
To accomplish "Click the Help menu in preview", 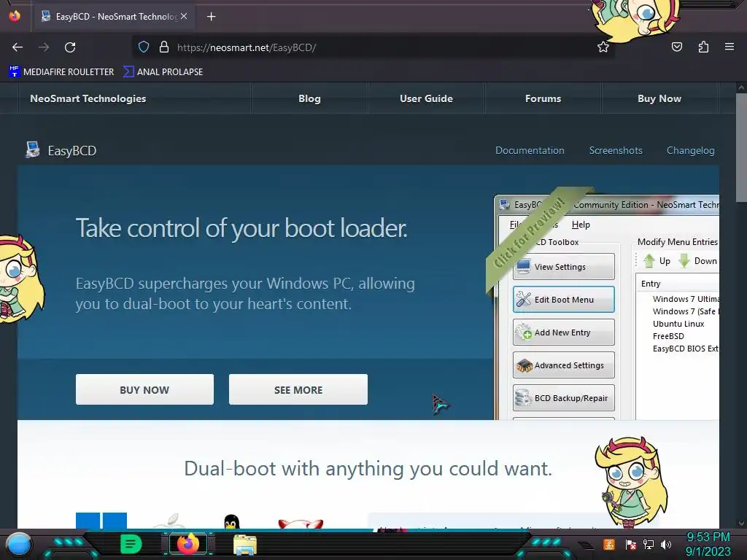I will point(581,225).
